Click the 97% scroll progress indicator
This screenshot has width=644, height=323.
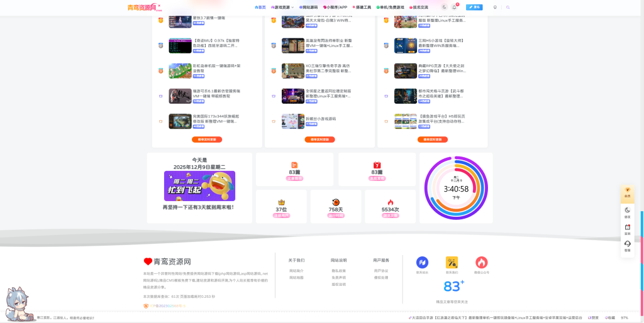625,318
